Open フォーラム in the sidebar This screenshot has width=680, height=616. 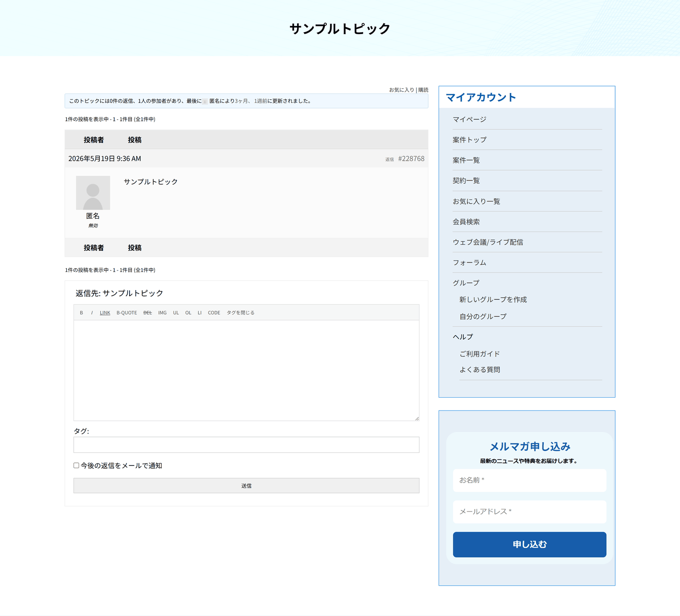point(469,262)
